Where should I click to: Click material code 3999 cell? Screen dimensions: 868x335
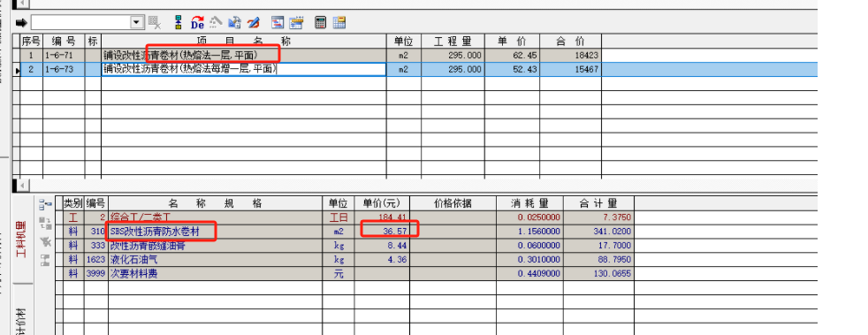(96, 273)
